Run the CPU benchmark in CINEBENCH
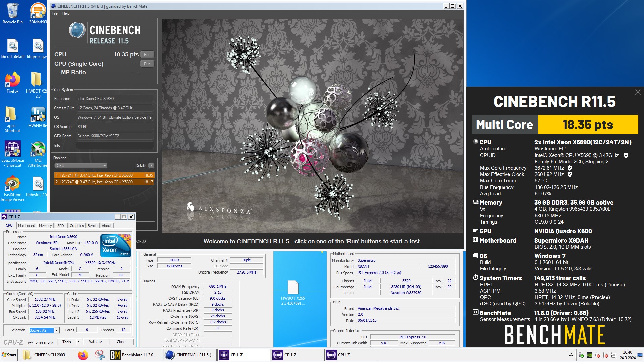Screen dimensions: 644x362 click(147, 55)
